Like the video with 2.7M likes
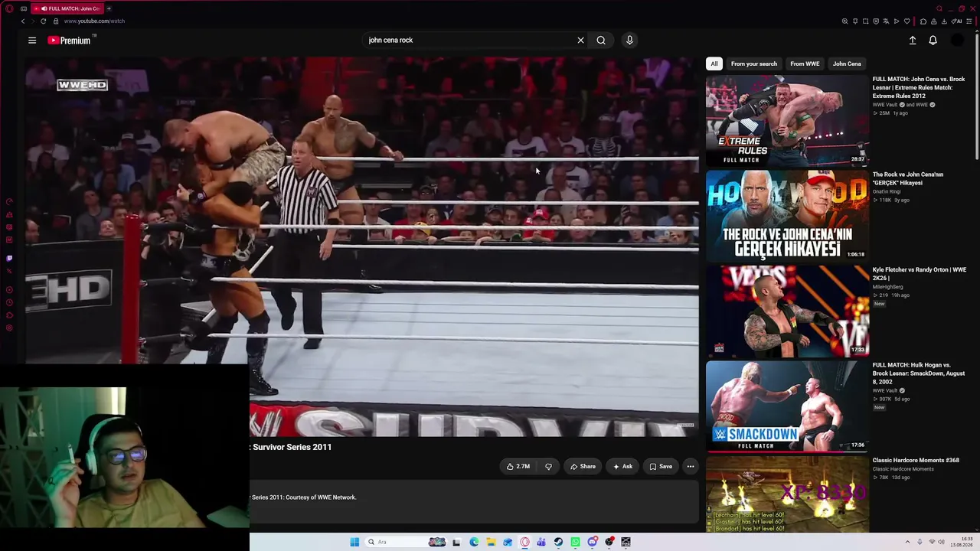This screenshot has height=551, width=980. pos(518,467)
